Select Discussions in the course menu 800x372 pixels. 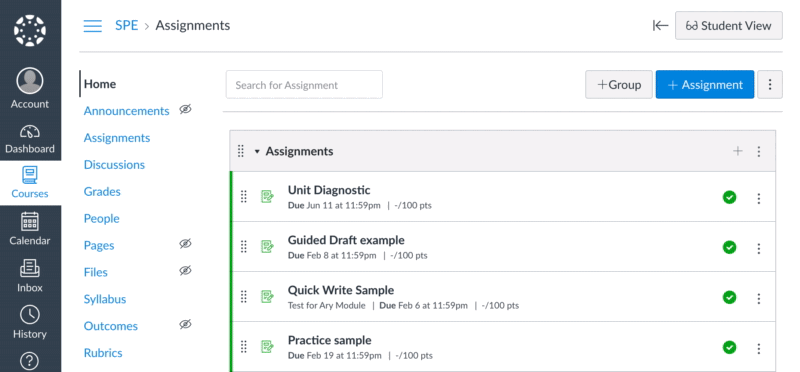[x=114, y=165]
